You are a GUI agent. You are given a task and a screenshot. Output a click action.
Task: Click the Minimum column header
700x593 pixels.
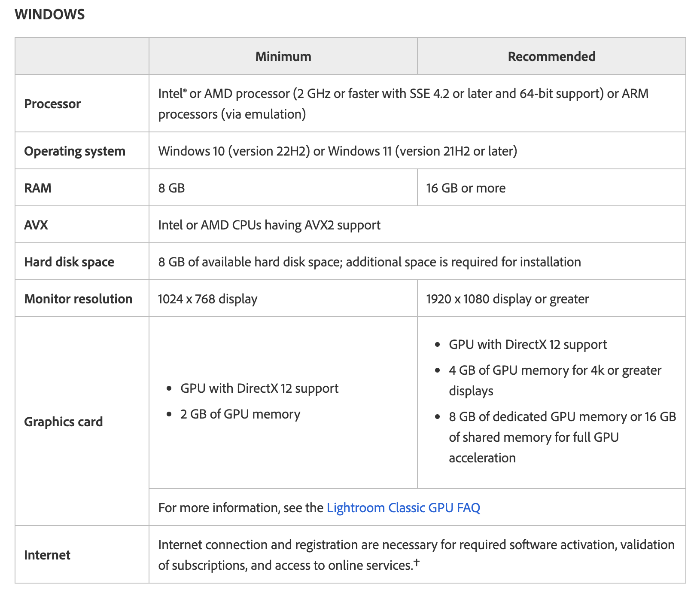283,56
